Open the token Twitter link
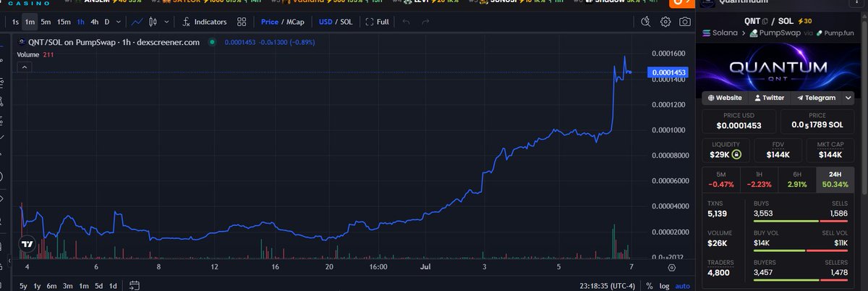The height and width of the screenshot is (291, 868). tap(769, 98)
